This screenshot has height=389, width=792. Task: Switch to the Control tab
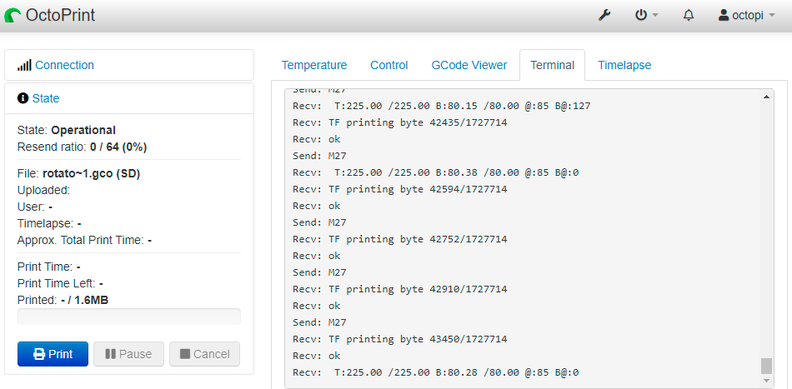(389, 65)
